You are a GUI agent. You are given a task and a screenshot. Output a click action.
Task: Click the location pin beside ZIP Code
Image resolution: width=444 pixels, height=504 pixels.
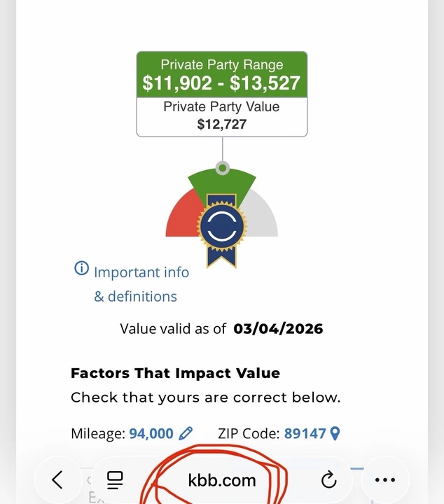coord(335,433)
